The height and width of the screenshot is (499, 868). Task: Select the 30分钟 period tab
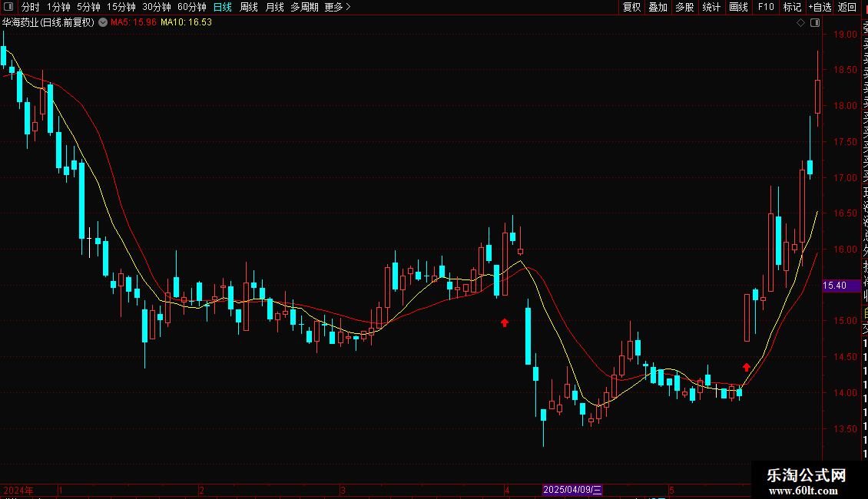tap(157, 7)
